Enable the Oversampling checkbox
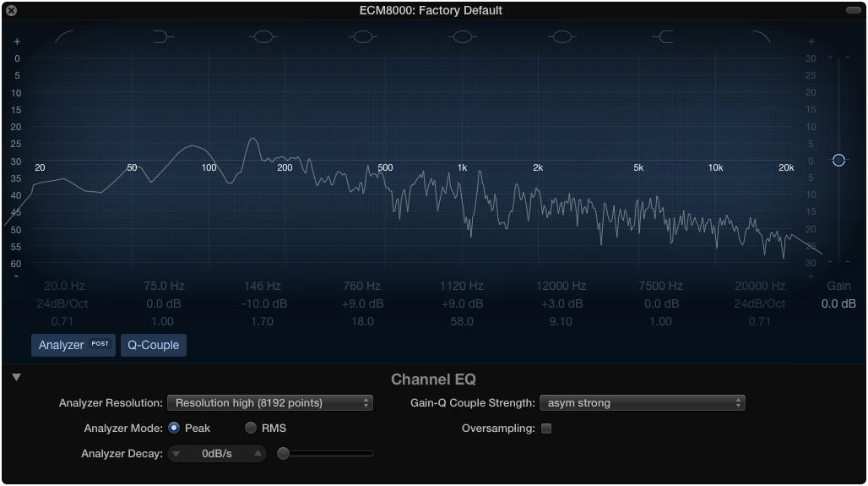868x486 pixels. click(x=546, y=429)
